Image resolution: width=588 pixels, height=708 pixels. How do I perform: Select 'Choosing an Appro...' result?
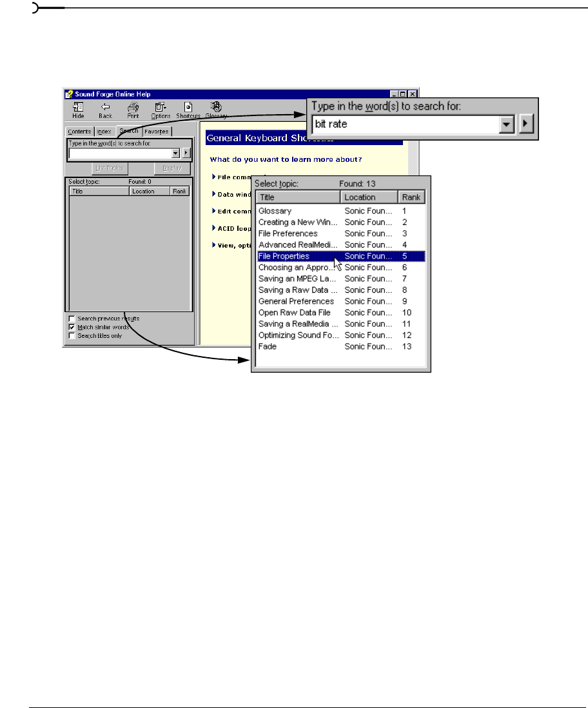(341, 268)
